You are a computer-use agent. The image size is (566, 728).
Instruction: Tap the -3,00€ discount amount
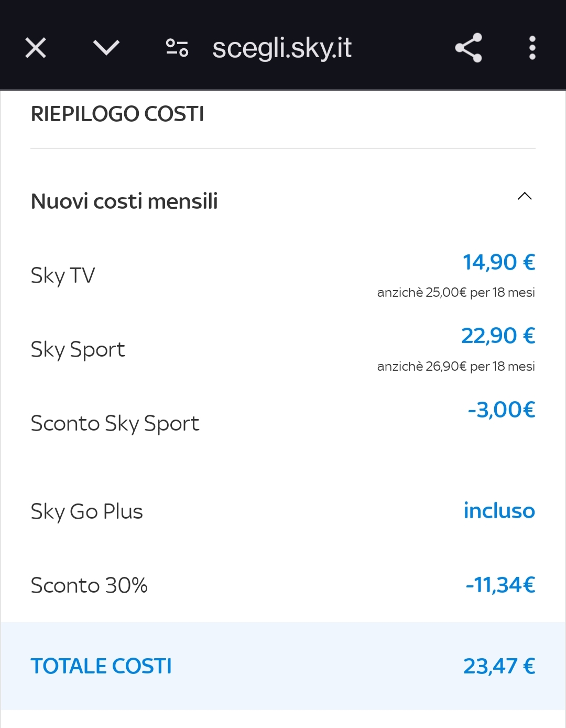(502, 410)
